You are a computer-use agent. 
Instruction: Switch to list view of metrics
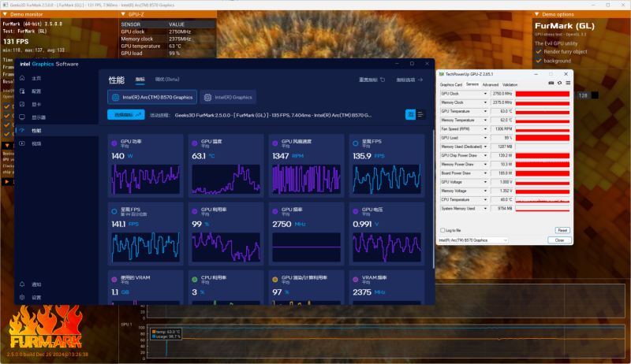[x=420, y=114]
